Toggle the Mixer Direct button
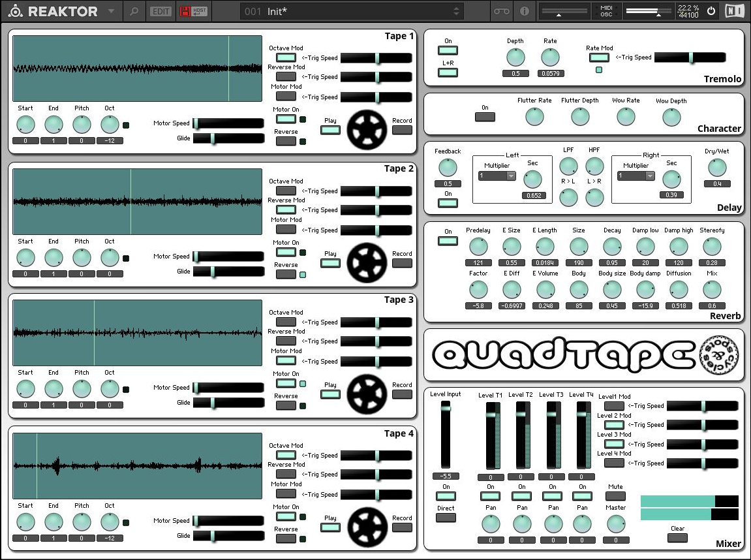Screen dimensions: 751x560 pos(446,518)
